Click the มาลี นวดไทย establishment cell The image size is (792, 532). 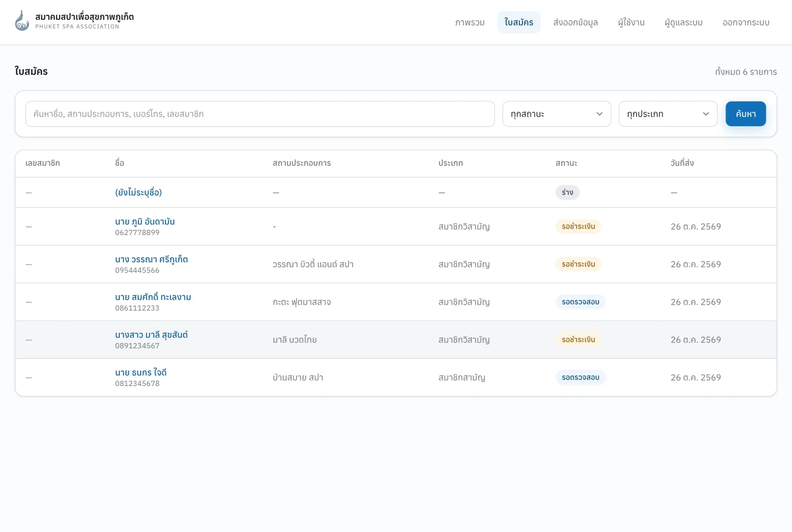(x=295, y=340)
